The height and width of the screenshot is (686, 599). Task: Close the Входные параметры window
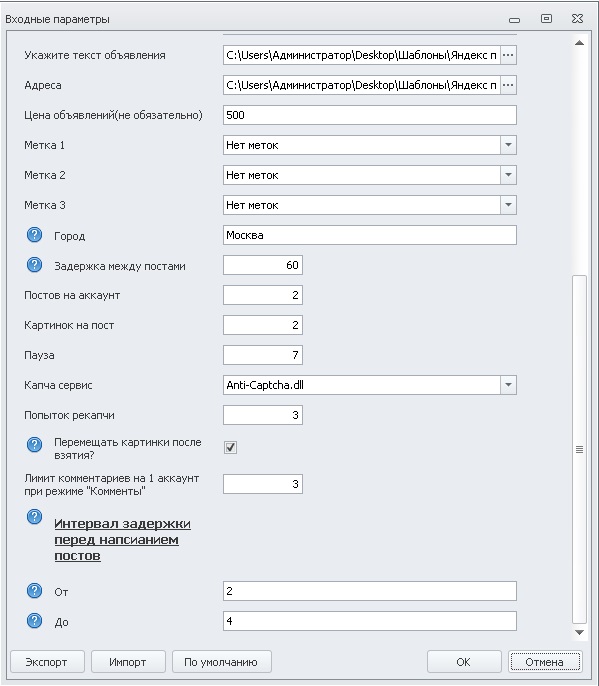pyautogui.click(x=577, y=18)
